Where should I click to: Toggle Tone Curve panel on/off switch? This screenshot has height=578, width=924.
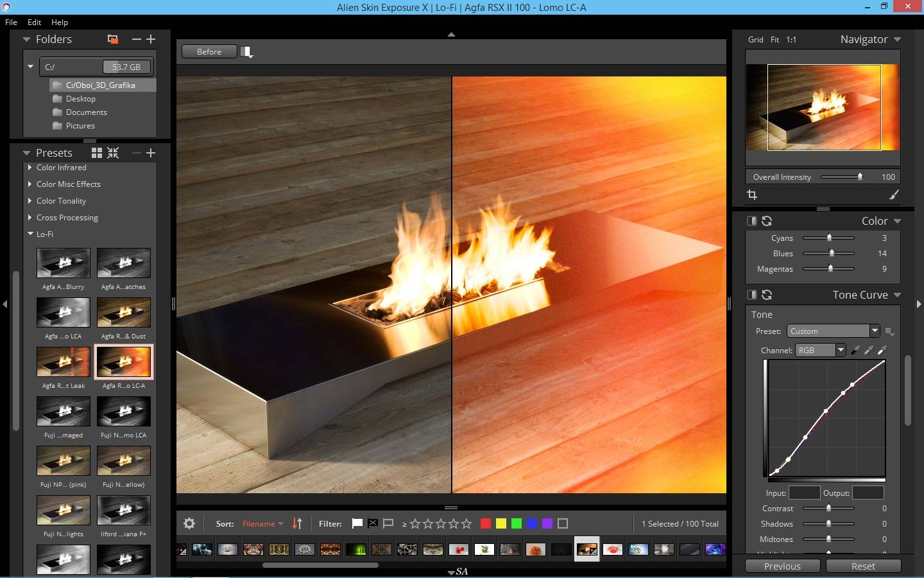click(x=752, y=295)
